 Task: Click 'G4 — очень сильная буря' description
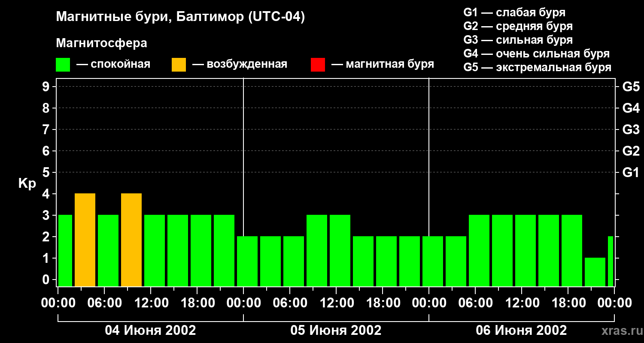(537, 54)
